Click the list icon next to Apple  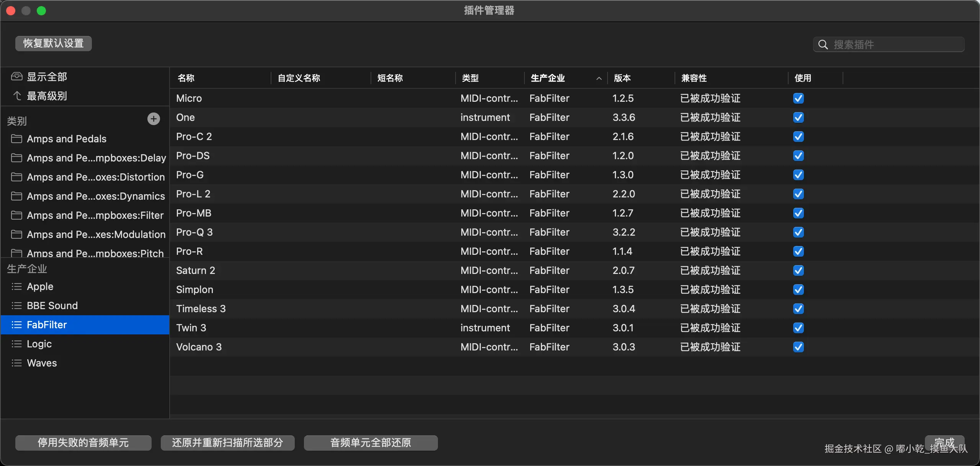point(16,287)
